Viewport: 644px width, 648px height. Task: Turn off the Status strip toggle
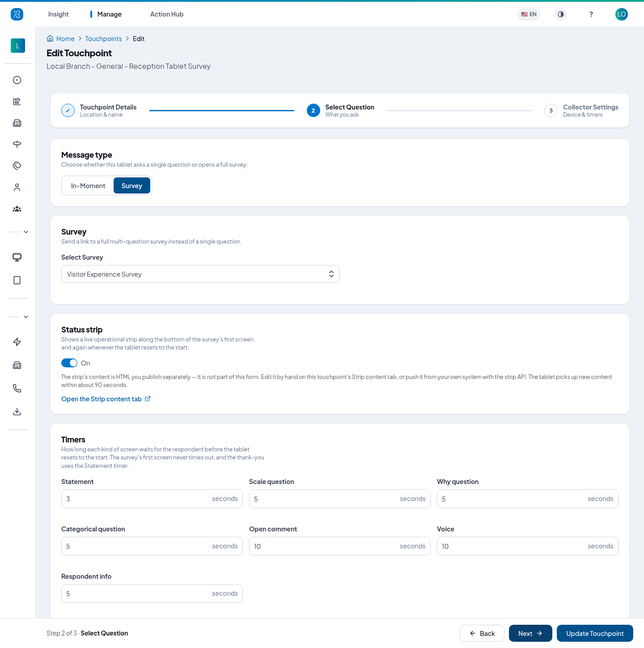pyautogui.click(x=69, y=363)
